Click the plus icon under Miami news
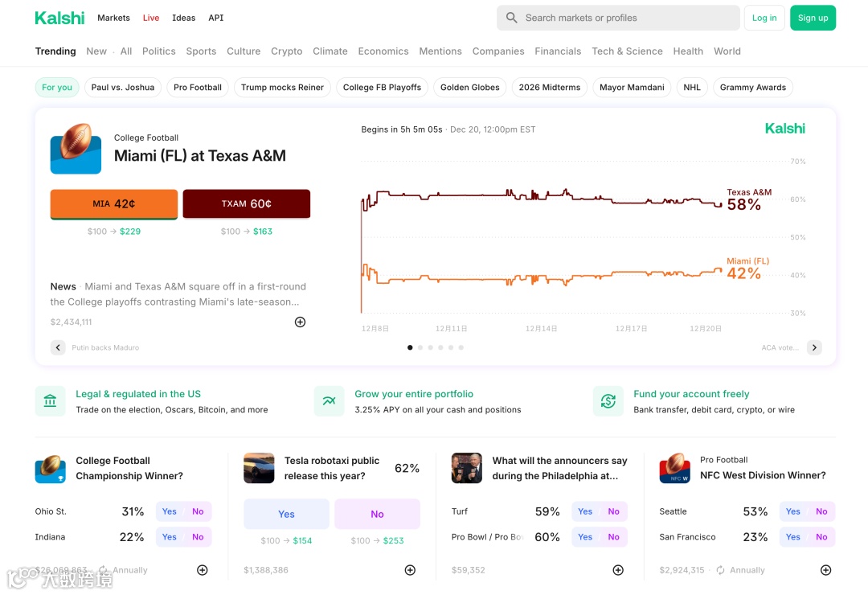The width and height of the screenshot is (868, 595). [x=300, y=322]
